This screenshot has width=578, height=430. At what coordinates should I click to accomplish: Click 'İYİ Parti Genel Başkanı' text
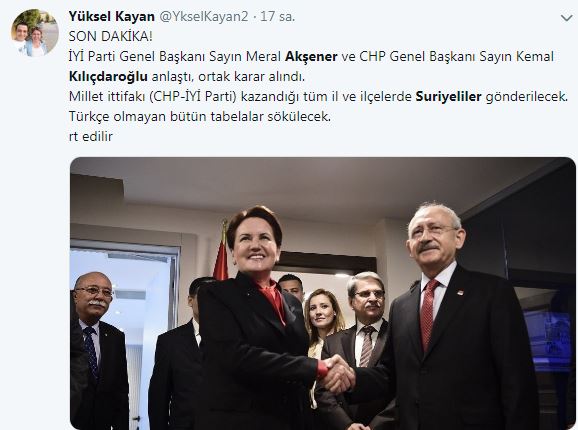pyautogui.click(x=137, y=56)
